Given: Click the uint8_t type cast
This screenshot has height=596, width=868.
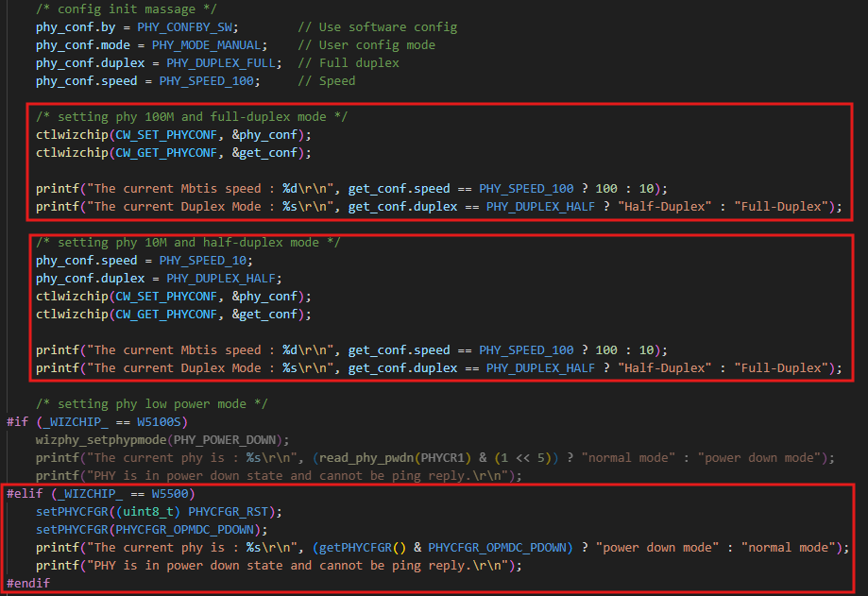Looking at the screenshot, I should (x=148, y=511).
